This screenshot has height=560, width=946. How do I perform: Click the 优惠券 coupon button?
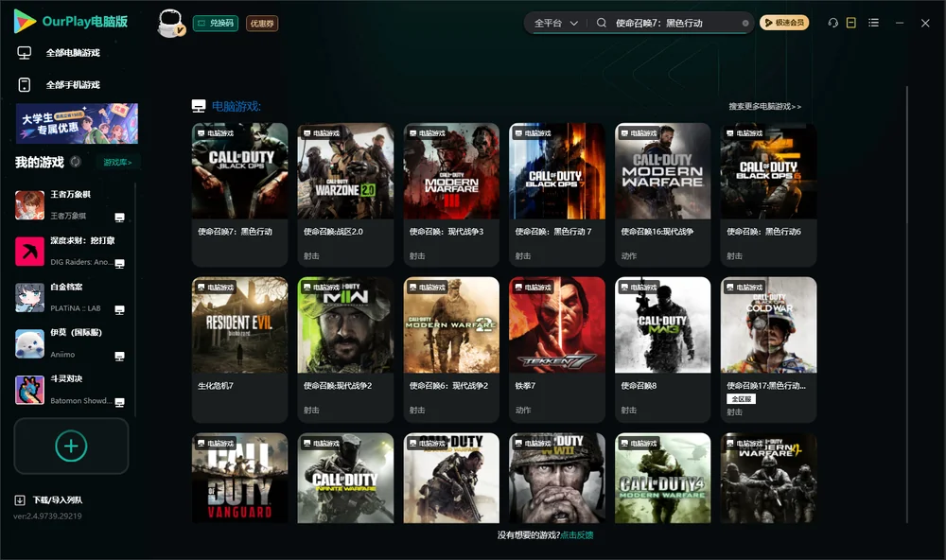(x=262, y=24)
